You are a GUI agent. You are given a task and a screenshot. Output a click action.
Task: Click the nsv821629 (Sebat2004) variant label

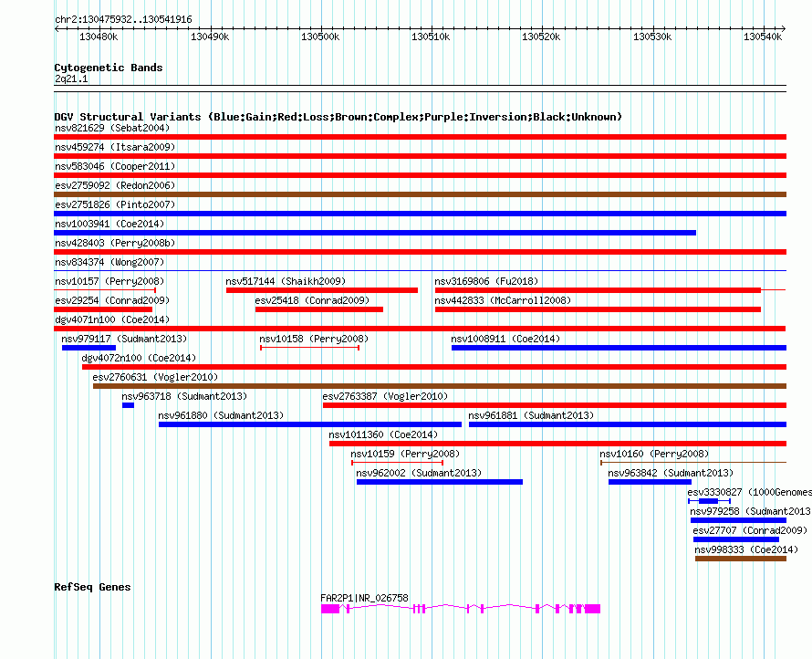point(112,128)
